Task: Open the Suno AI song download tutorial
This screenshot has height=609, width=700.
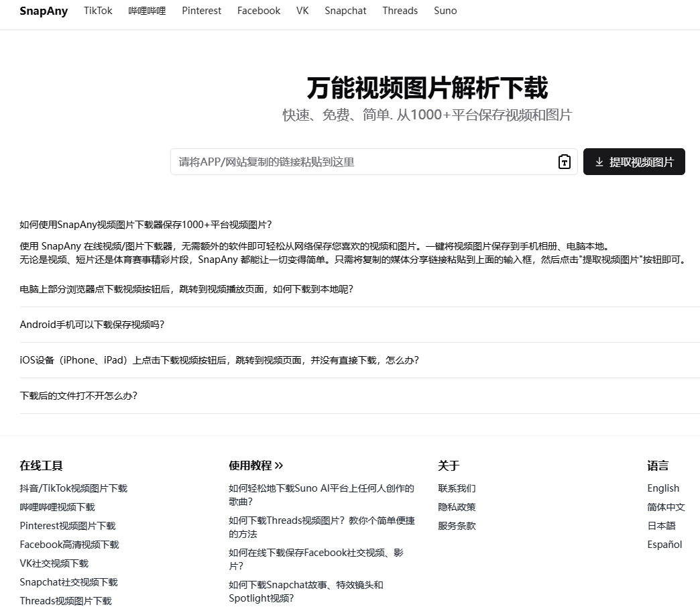Action: pos(321,495)
